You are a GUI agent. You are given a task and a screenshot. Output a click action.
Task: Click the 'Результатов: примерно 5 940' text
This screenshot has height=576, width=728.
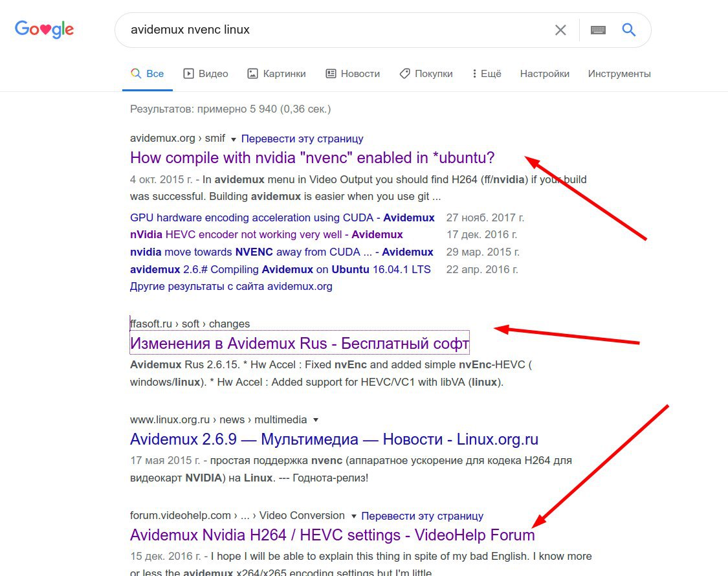point(230,109)
